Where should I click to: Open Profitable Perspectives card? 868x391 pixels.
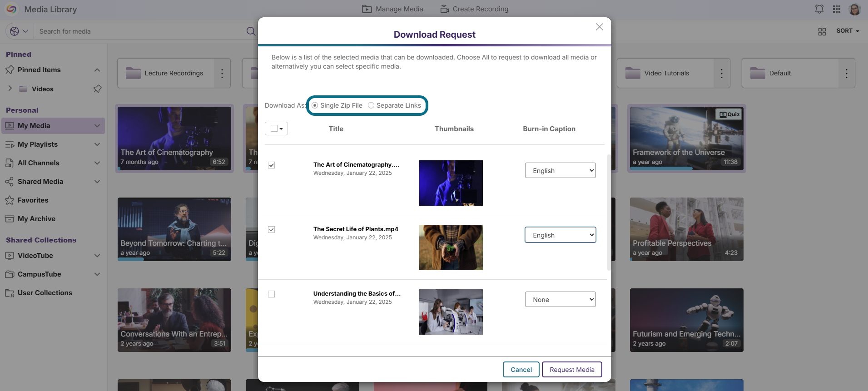click(687, 229)
